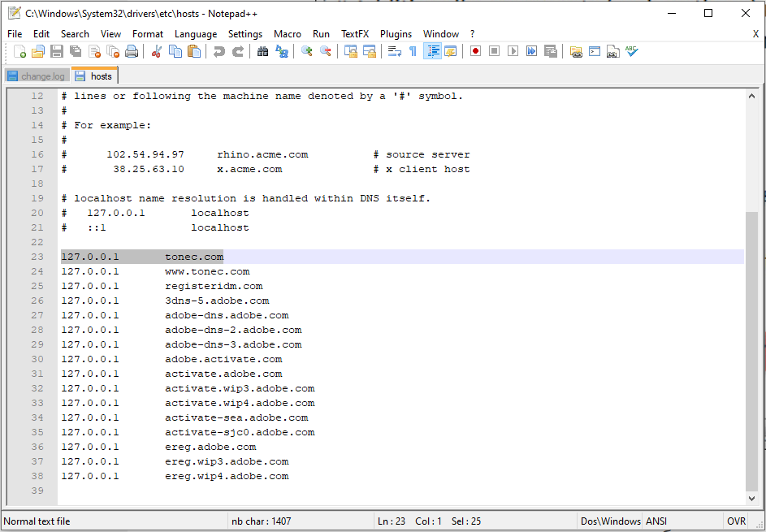Image resolution: width=766 pixels, height=532 pixels.
Task: Close document with the menu bar X
Action: (755, 34)
